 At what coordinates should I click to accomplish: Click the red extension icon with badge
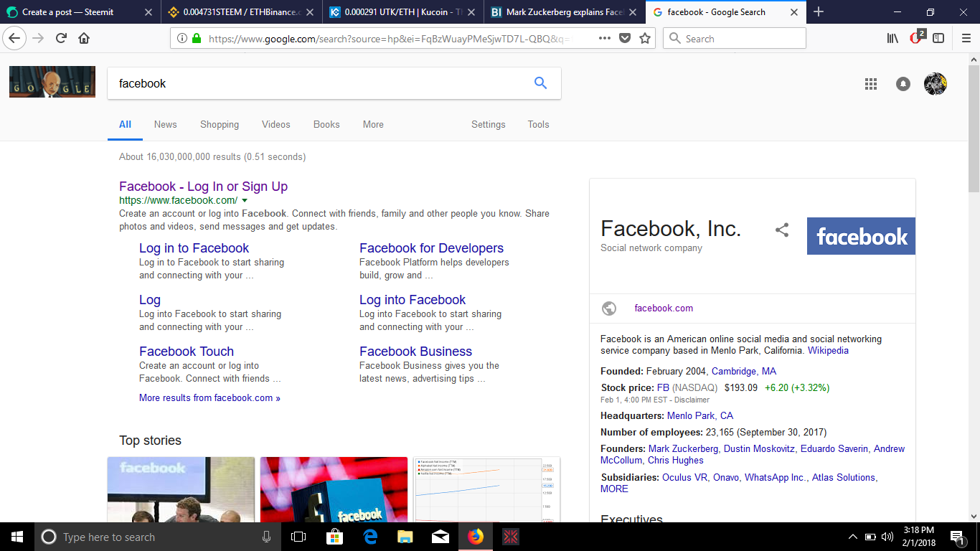917,37
